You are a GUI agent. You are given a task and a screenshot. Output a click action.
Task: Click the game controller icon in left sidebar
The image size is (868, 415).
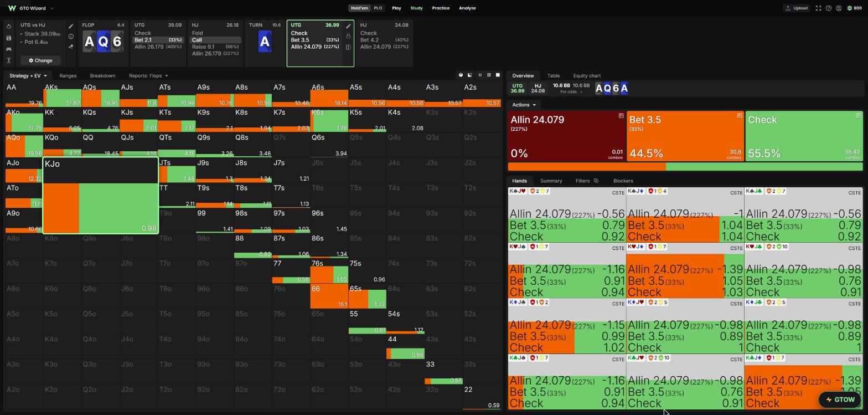9,49
